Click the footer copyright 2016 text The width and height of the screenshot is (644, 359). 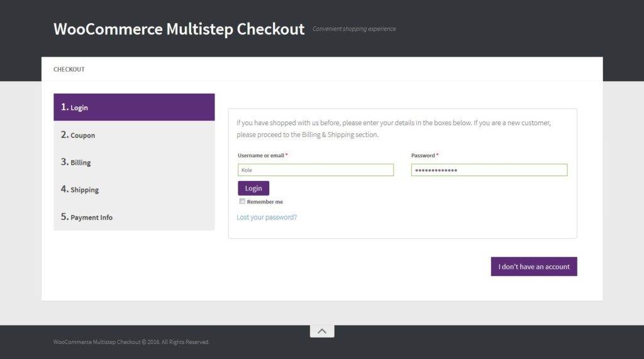click(131, 342)
